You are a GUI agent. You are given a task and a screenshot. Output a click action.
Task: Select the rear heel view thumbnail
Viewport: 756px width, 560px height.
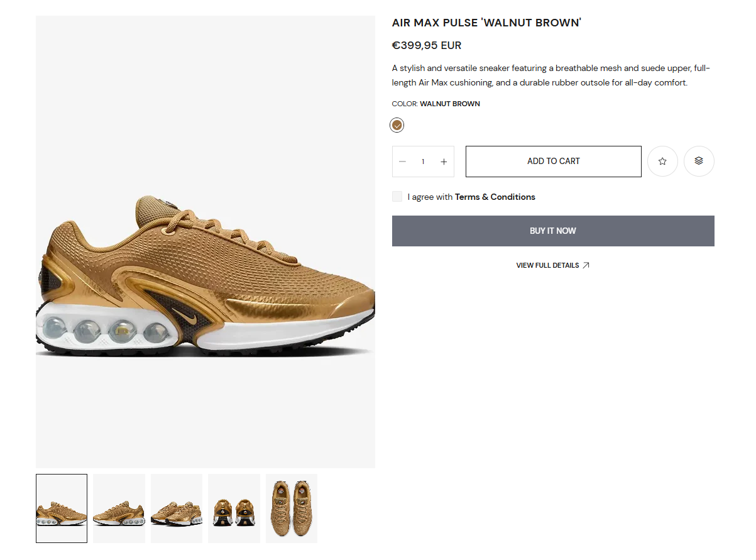point(234,508)
